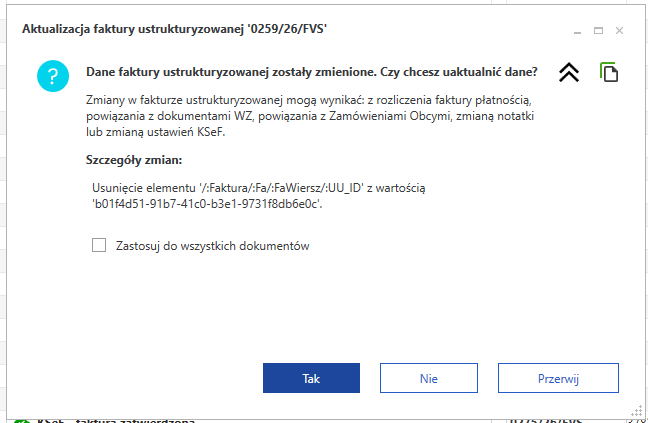Image resolution: width=648 pixels, height=423 pixels.
Task: Collapse details with the double chevron
Action: [x=569, y=73]
